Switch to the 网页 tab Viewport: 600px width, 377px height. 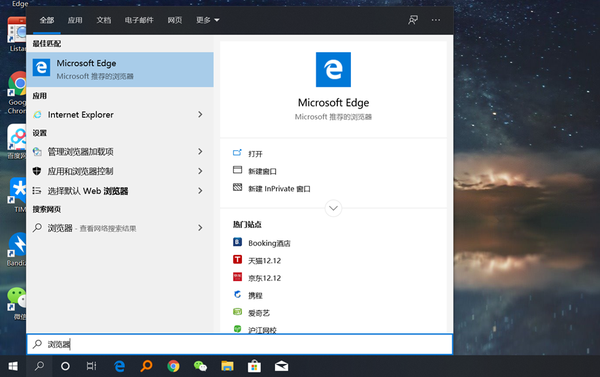coord(175,20)
